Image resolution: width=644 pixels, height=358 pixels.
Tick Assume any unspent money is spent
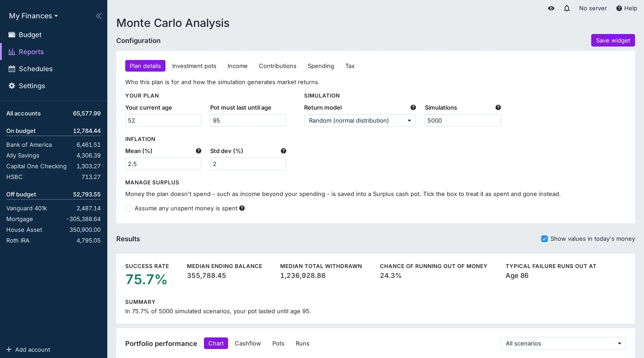point(129,208)
